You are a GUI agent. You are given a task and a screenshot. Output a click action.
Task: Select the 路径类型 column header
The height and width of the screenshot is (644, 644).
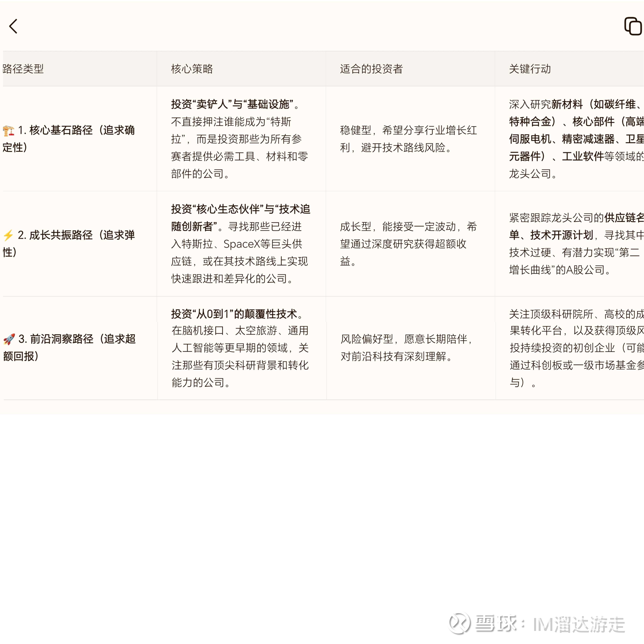coord(23,69)
